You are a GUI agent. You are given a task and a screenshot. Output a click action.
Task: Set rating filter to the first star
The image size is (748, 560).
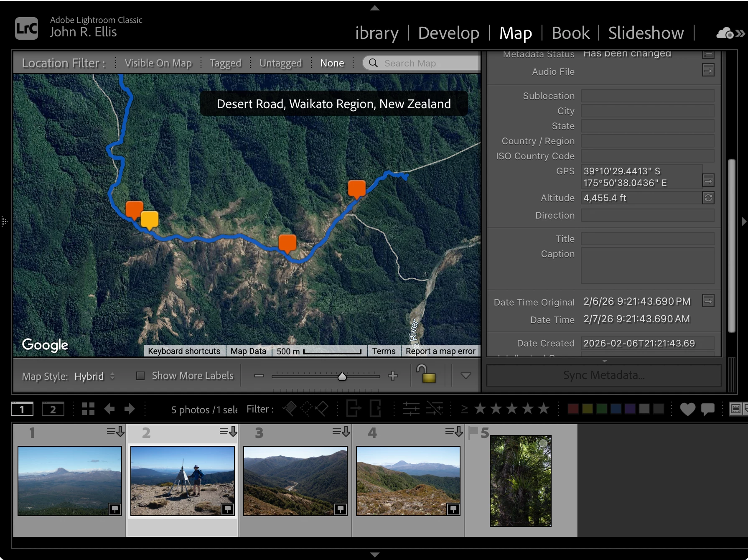point(480,409)
